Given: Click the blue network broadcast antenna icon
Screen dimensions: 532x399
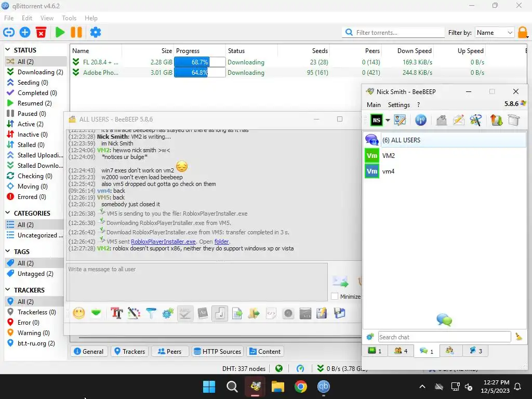Looking at the screenshot, I should pos(421,120).
